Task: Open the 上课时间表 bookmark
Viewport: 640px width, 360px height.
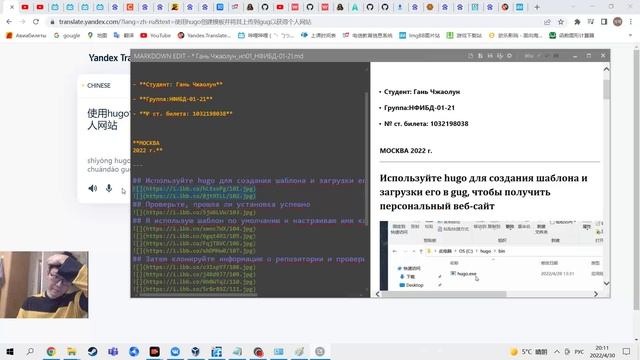Action: point(318,36)
